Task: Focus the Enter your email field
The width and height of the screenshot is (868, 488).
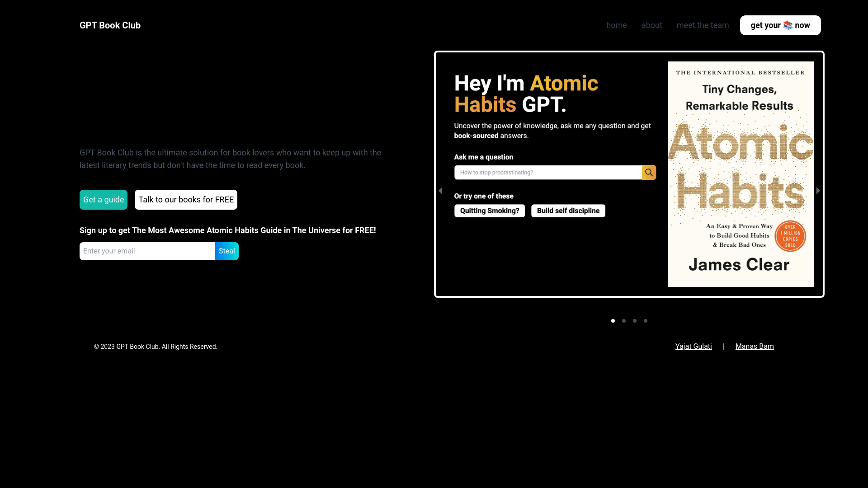Action: coord(147,251)
